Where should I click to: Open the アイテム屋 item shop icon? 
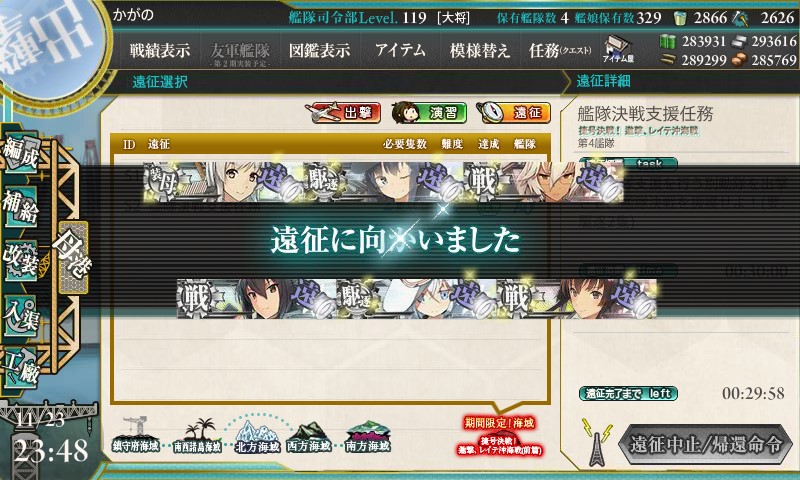click(x=618, y=49)
